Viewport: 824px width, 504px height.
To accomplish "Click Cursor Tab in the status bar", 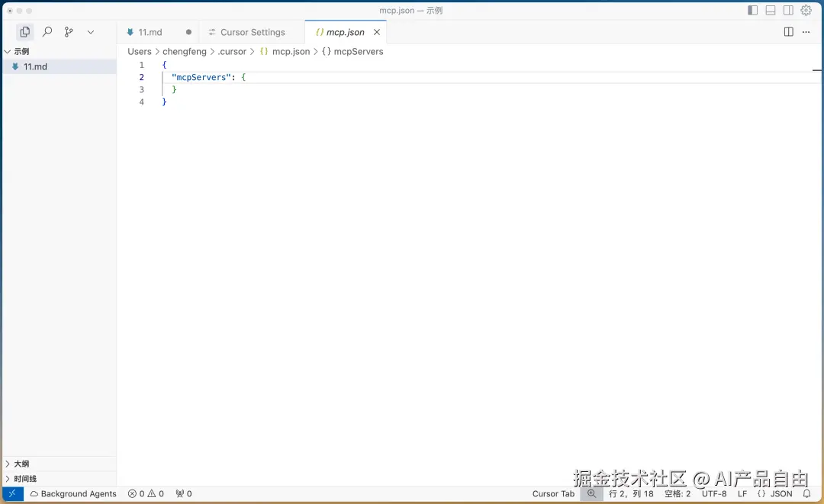I will click(553, 494).
